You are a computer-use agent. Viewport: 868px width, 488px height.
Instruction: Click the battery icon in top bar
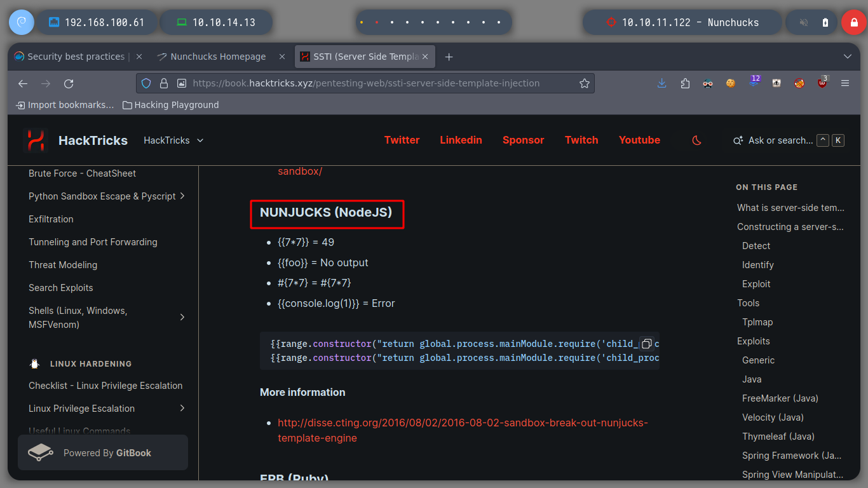(825, 22)
